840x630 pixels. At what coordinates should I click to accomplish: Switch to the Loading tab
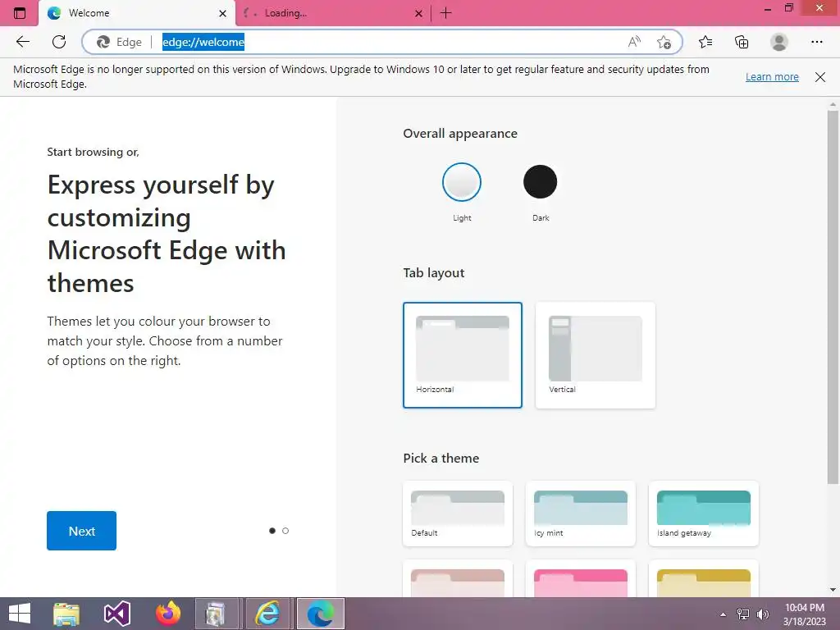click(333, 13)
